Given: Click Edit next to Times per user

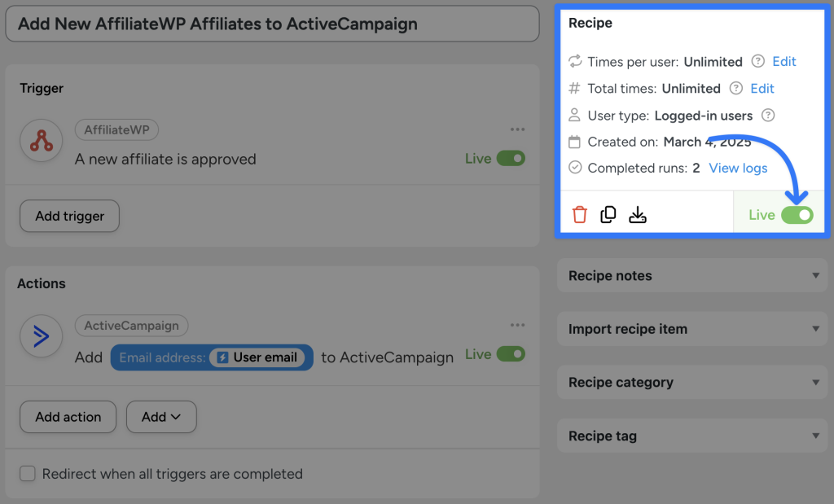Looking at the screenshot, I should coord(784,61).
